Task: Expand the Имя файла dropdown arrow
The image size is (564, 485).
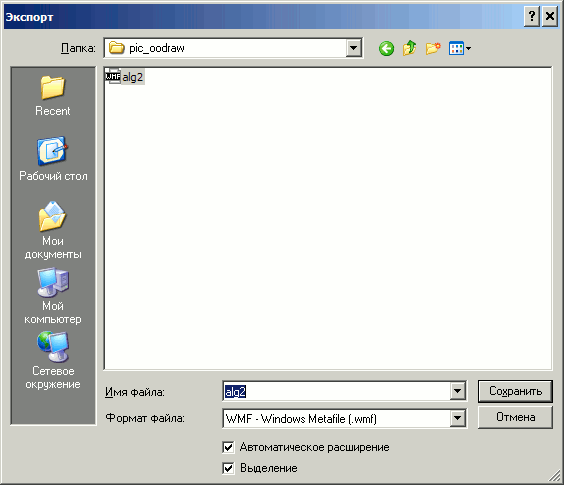Action: click(x=458, y=391)
